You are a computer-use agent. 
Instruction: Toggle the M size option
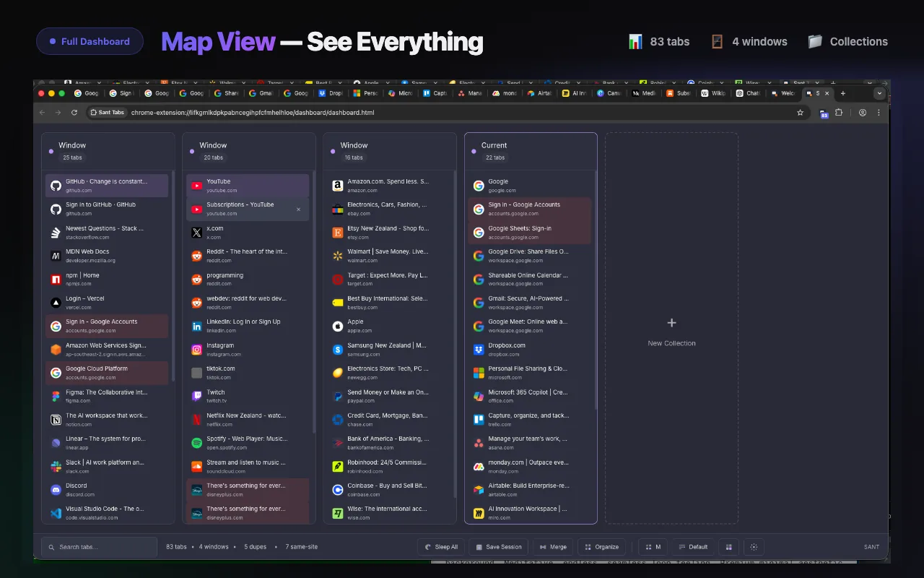click(653, 547)
